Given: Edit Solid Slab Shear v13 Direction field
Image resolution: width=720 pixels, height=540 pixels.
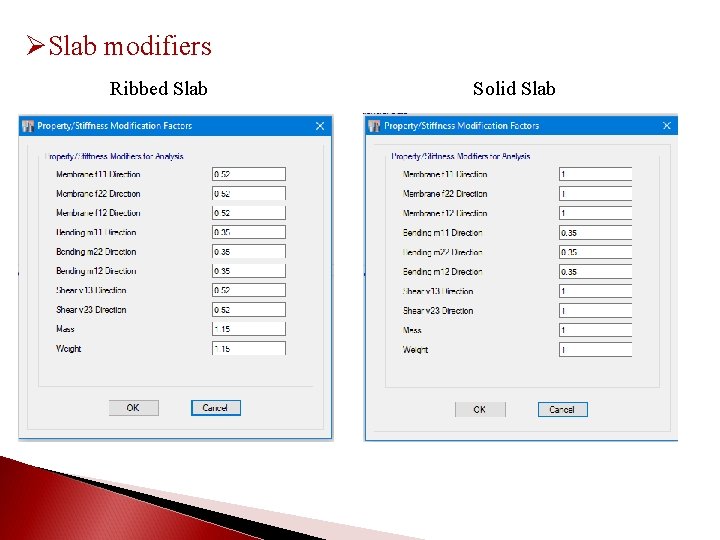Looking at the screenshot, I should tap(596, 291).
